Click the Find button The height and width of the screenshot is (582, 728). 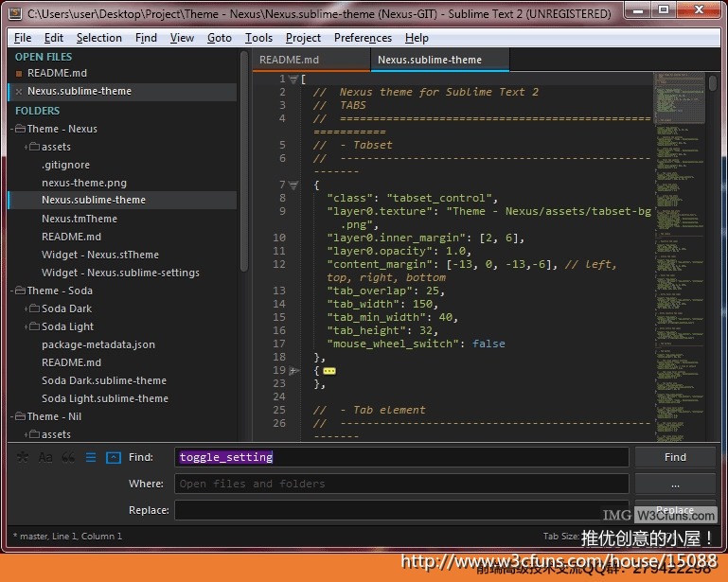pyautogui.click(x=675, y=457)
